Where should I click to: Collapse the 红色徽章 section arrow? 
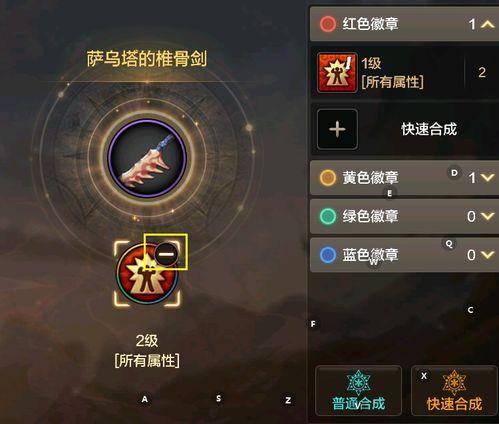(488, 24)
